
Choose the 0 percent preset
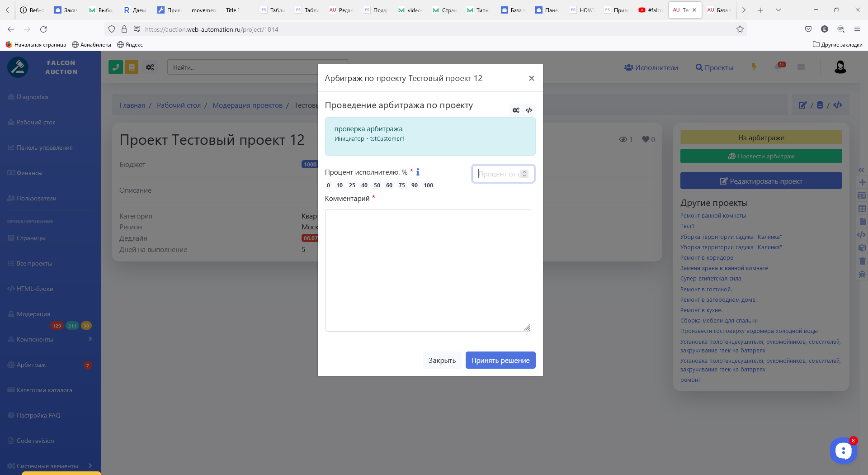tap(328, 185)
